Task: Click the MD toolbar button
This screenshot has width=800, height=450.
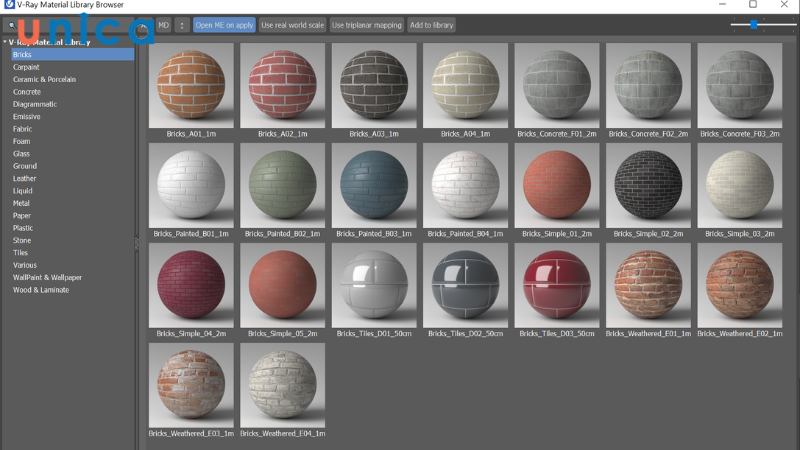Action: coord(163,25)
